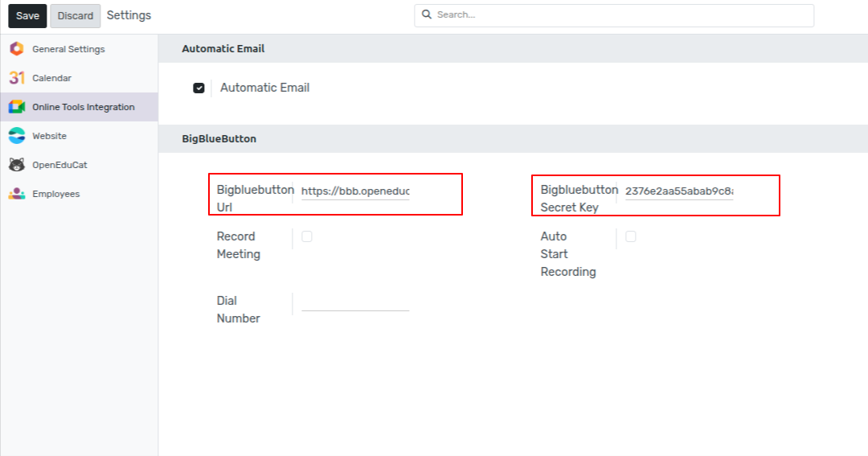868x456 pixels.
Task: Click the search magnifier icon
Action: tap(426, 14)
